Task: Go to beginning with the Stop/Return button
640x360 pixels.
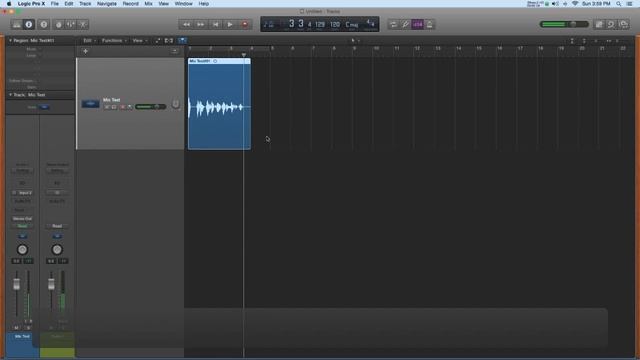Action: 216,24
